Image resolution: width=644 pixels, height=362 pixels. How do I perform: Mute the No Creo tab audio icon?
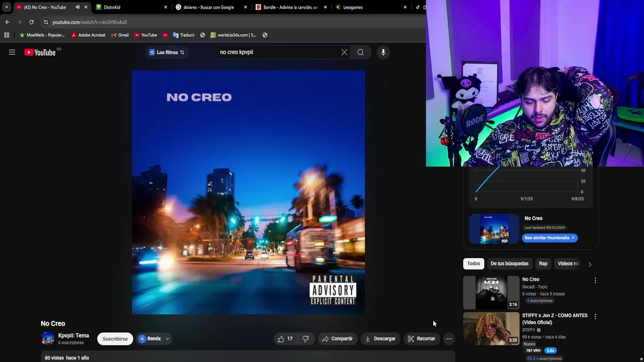tap(77, 7)
